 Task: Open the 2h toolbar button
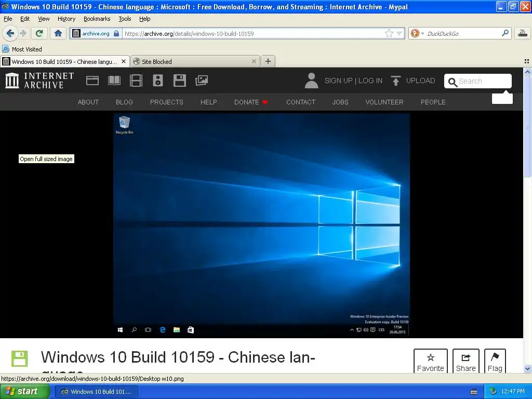click(523, 33)
